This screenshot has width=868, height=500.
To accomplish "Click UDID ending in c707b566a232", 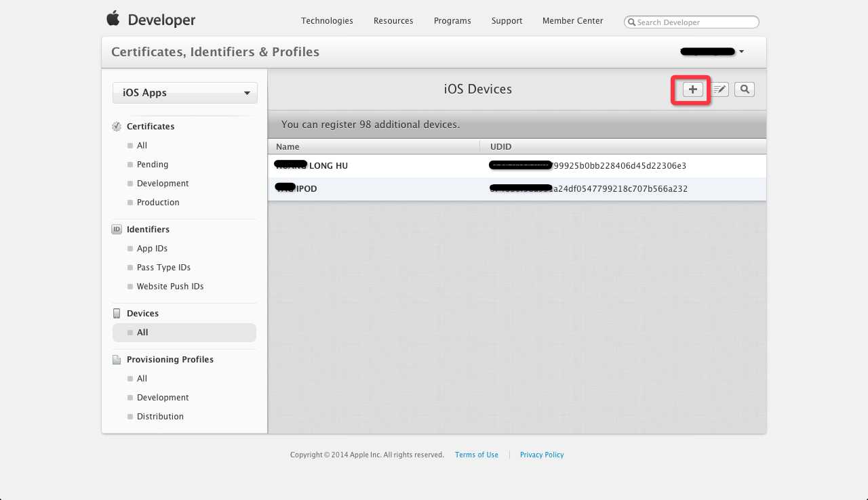I will 588,189.
